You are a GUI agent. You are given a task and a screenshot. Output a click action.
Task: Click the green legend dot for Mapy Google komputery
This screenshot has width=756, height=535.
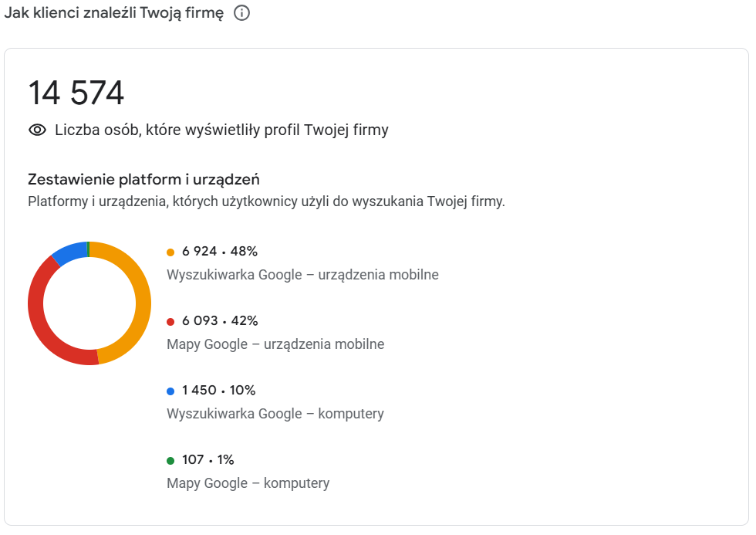[x=171, y=459]
